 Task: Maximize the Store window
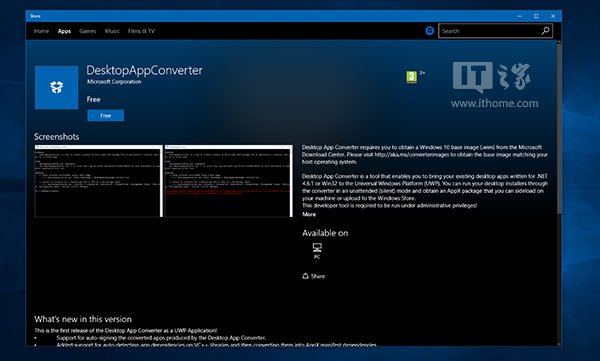click(x=536, y=16)
